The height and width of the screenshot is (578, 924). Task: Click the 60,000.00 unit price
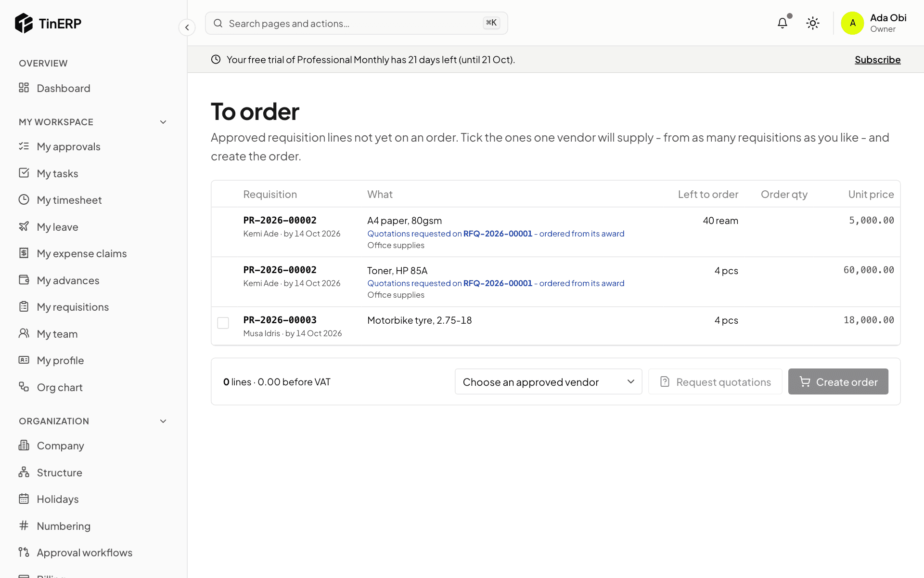[x=869, y=270]
